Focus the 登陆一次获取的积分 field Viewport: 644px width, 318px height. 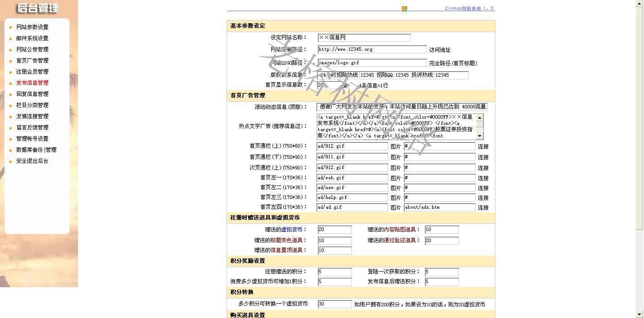tap(442, 272)
